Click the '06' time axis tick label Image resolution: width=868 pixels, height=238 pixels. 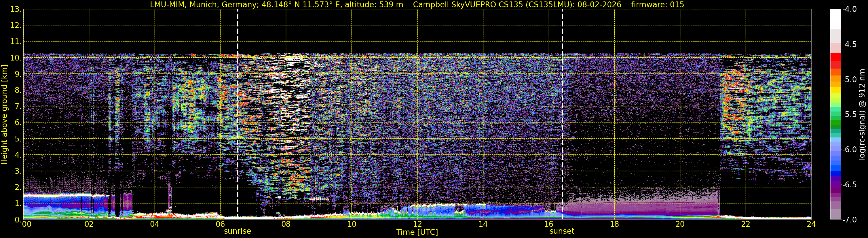pos(220,224)
